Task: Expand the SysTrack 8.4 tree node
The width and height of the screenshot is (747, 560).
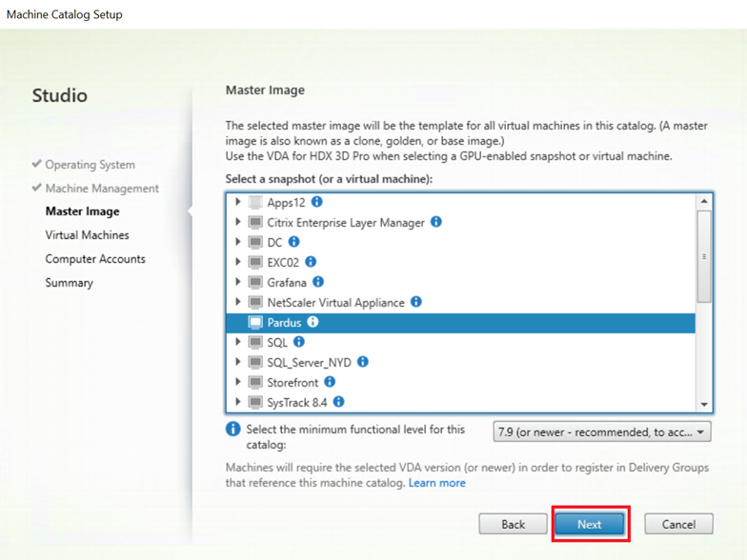Action: [238, 402]
